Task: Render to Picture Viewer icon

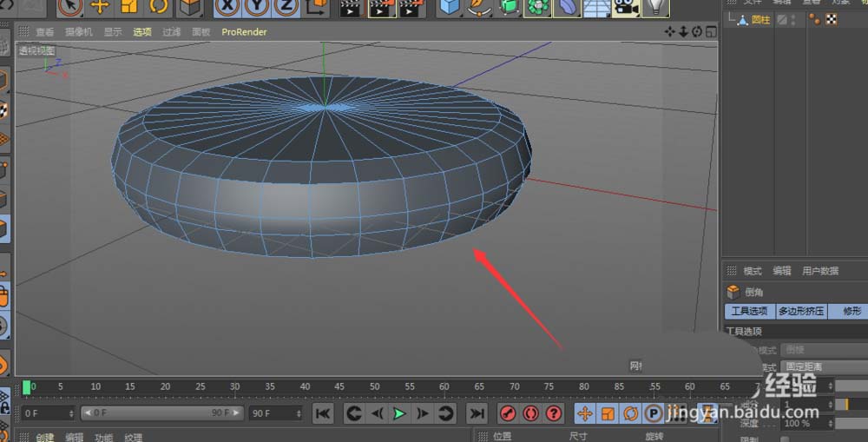Action: (382, 8)
